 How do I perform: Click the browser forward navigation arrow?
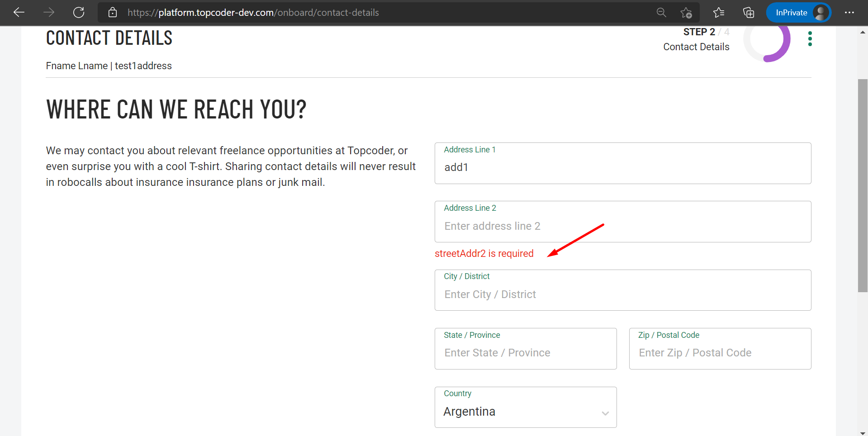49,12
